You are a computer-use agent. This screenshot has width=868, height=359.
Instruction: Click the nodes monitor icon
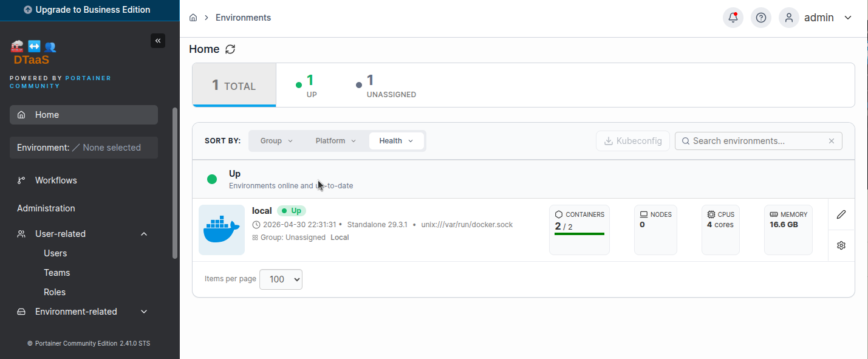[x=644, y=214]
